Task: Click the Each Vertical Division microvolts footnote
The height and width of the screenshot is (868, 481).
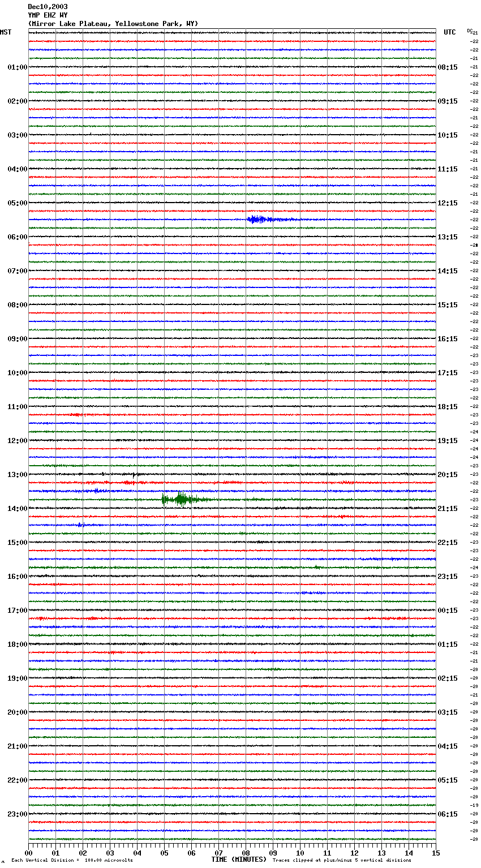Action: 72,860
